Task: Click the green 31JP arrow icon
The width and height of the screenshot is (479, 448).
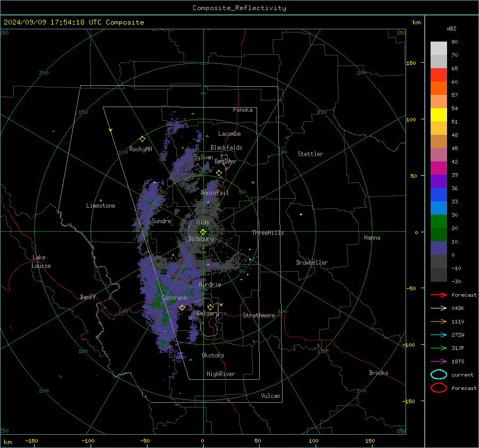Action: (439, 348)
